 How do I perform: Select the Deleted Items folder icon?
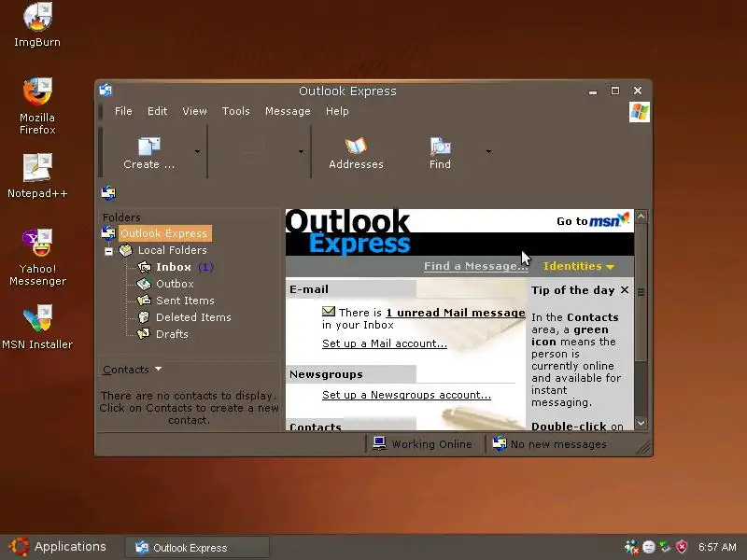[144, 317]
